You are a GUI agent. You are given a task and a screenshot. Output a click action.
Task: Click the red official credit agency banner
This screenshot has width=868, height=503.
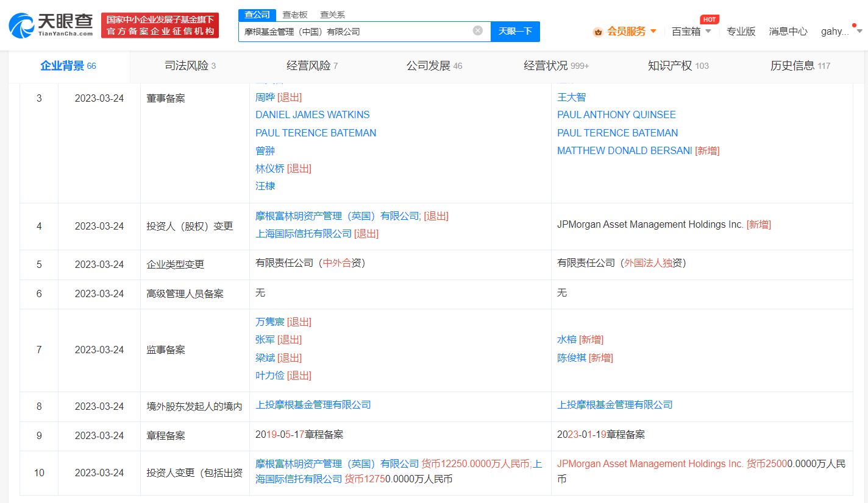[x=160, y=26]
